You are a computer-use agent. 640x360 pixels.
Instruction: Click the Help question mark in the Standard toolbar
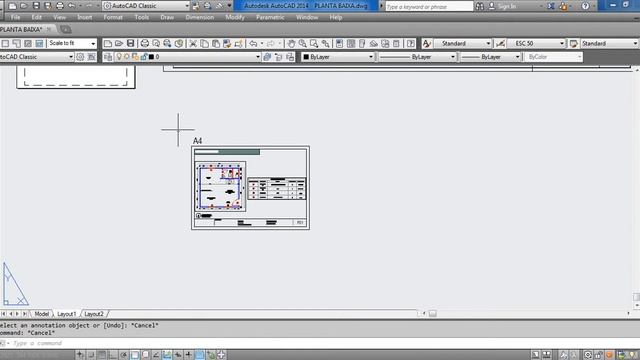tap(411, 43)
